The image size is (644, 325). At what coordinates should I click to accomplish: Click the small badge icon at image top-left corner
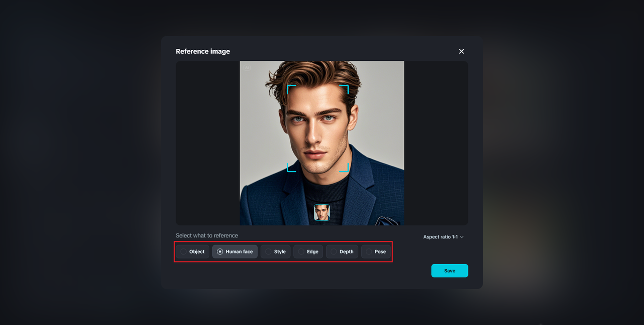[x=247, y=67]
